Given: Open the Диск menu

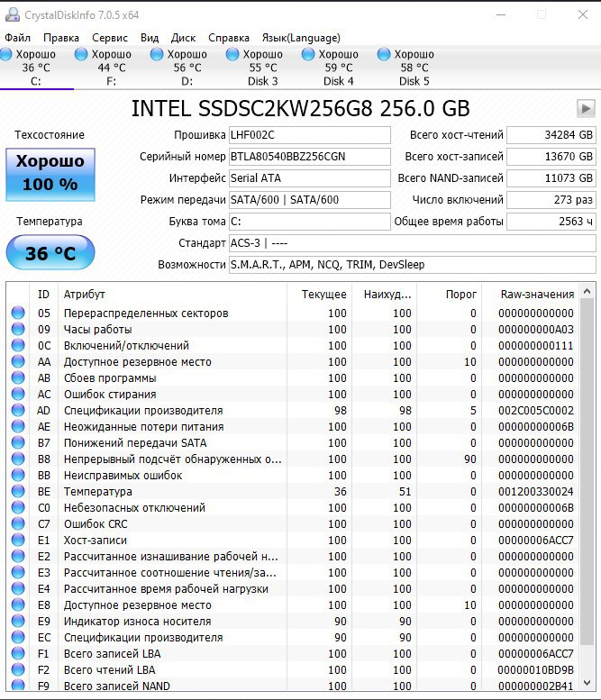Looking at the screenshot, I should (x=184, y=38).
